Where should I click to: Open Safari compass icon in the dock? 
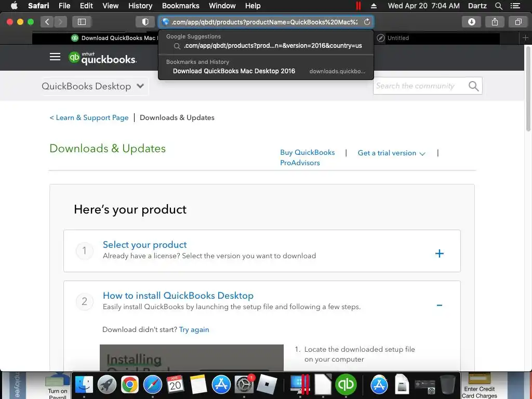(153, 385)
